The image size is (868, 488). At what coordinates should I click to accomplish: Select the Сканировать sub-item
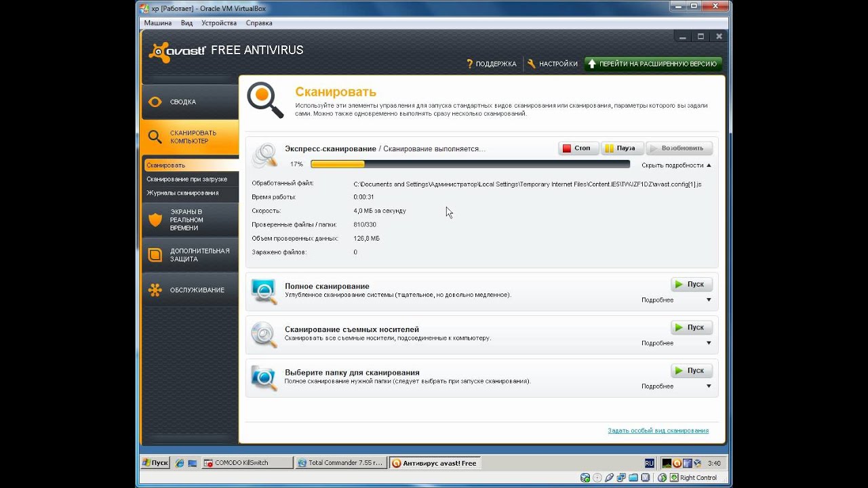[x=191, y=165]
